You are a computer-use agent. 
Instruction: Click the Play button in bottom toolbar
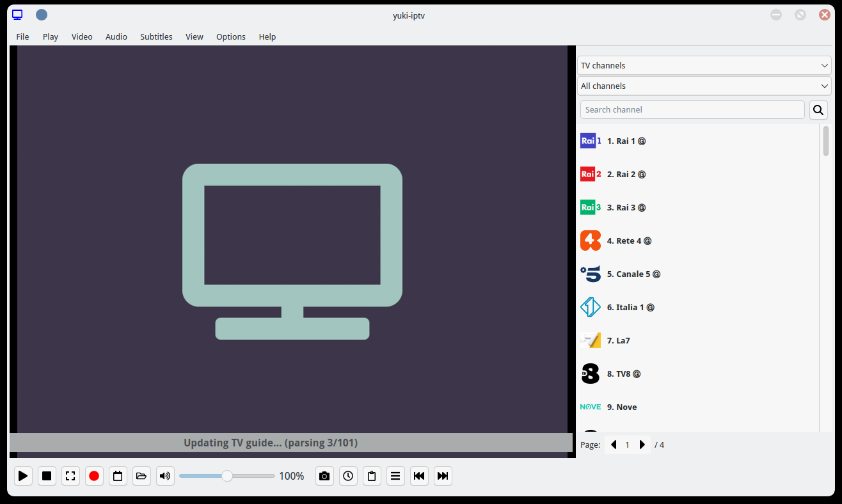tap(23, 476)
